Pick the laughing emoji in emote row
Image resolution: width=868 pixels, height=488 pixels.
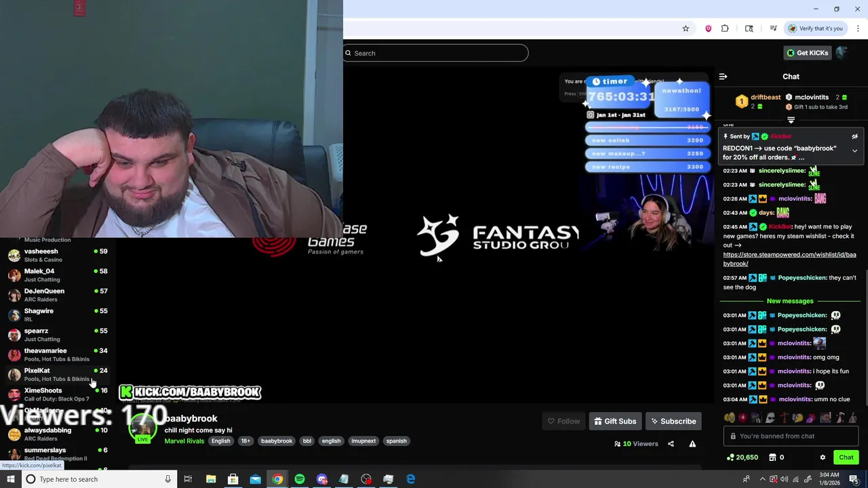click(x=729, y=418)
